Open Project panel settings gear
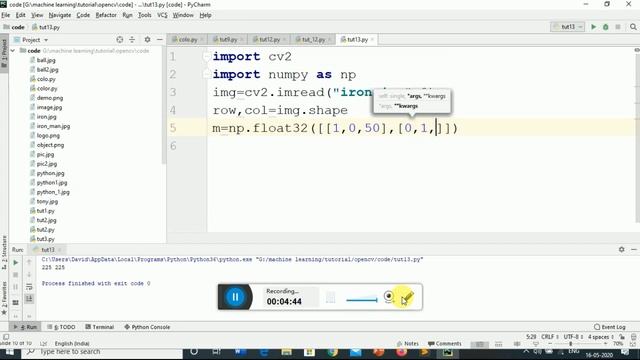Viewport: 640px width, 360px height. tap(147, 40)
